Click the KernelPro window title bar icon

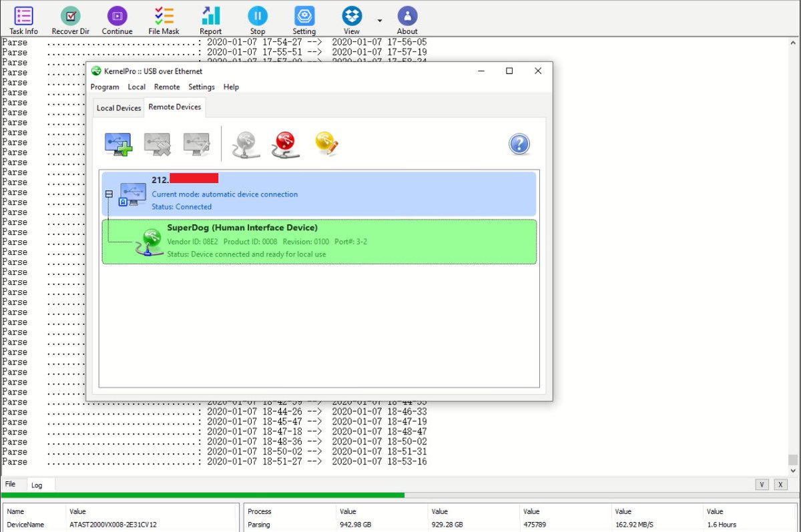point(96,71)
